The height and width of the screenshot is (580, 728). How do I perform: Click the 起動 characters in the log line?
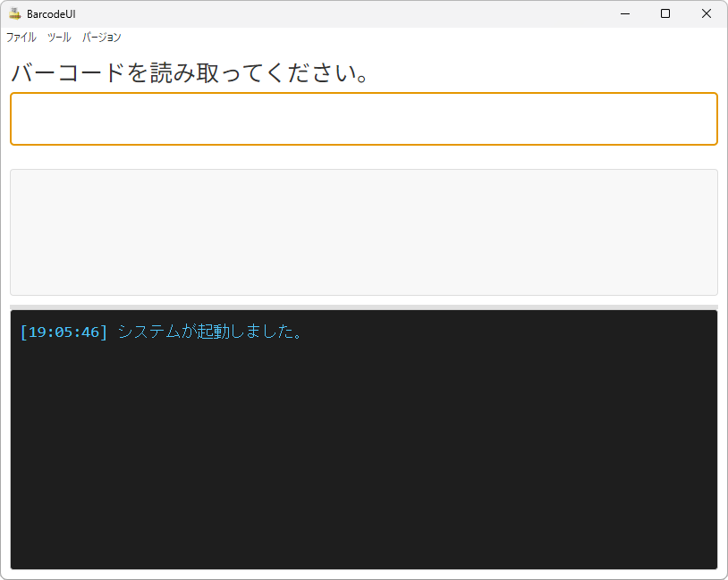click(x=214, y=332)
